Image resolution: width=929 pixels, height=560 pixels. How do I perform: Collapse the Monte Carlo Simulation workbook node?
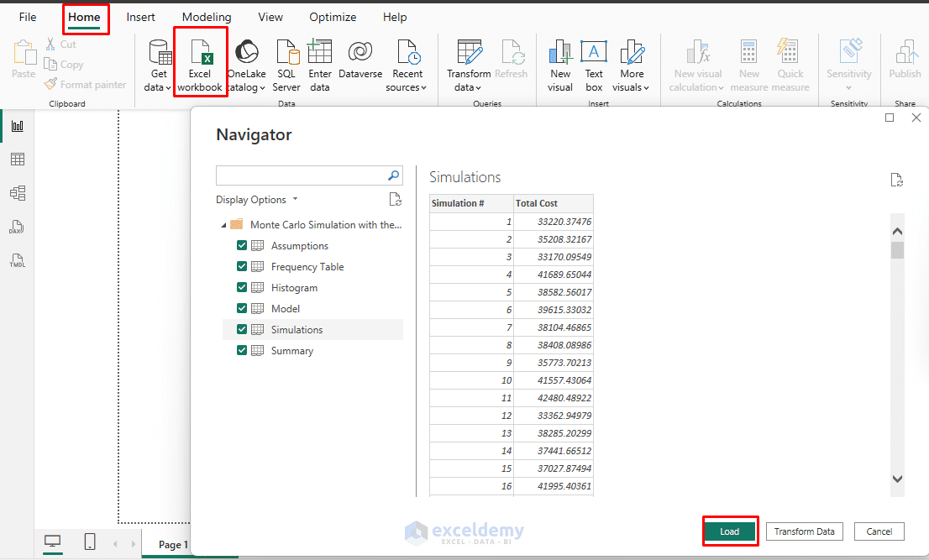223,225
